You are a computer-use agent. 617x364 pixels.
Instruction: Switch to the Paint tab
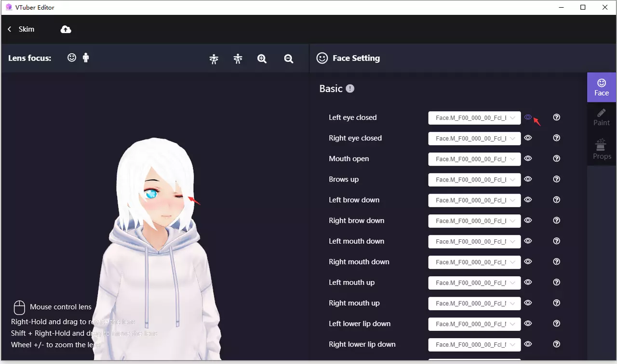tap(602, 117)
